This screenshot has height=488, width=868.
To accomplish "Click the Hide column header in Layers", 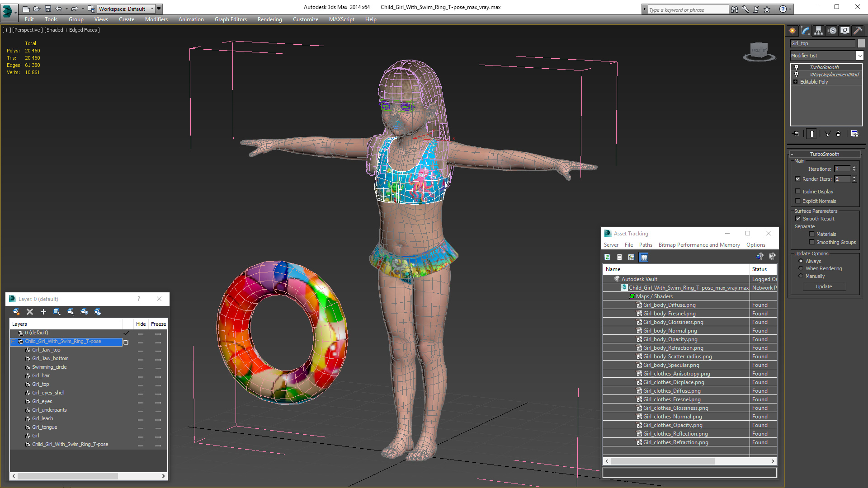I will coord(141,324).
